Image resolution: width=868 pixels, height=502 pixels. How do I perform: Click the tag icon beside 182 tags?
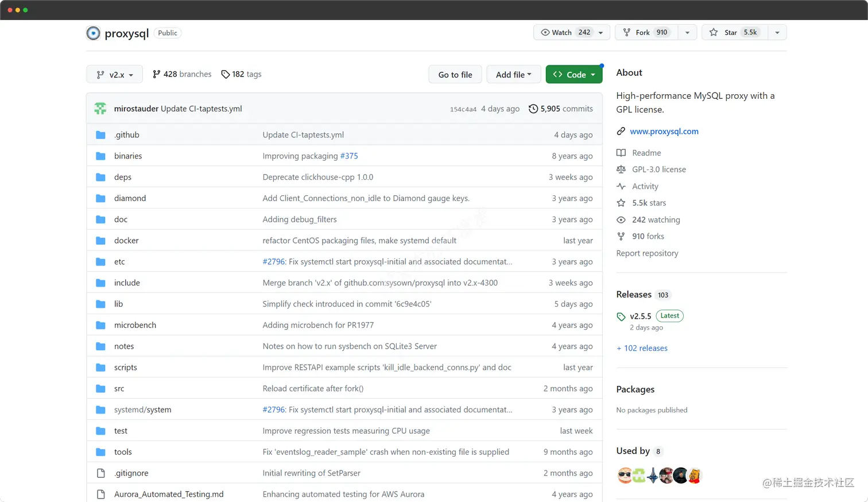(x=225, y=74)
